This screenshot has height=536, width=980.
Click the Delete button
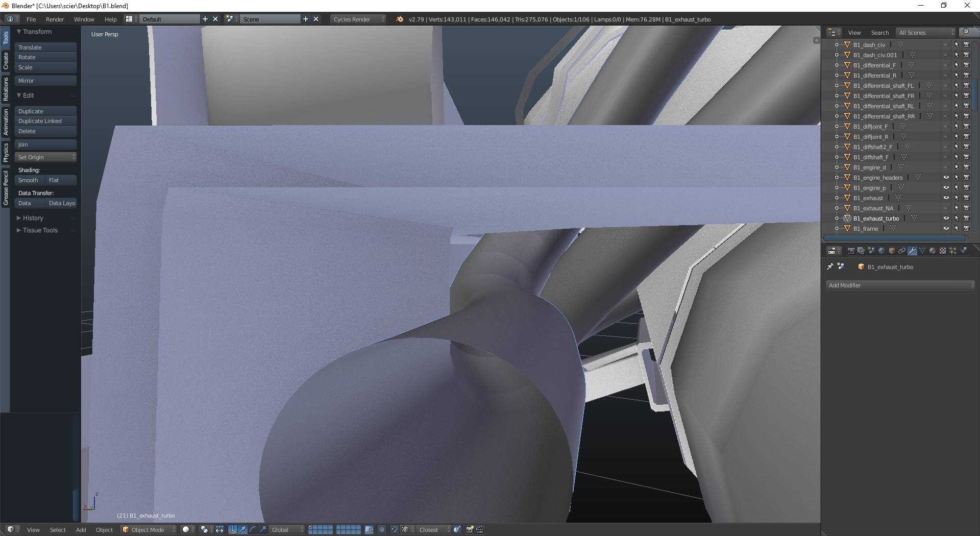(x=46, y=131)
